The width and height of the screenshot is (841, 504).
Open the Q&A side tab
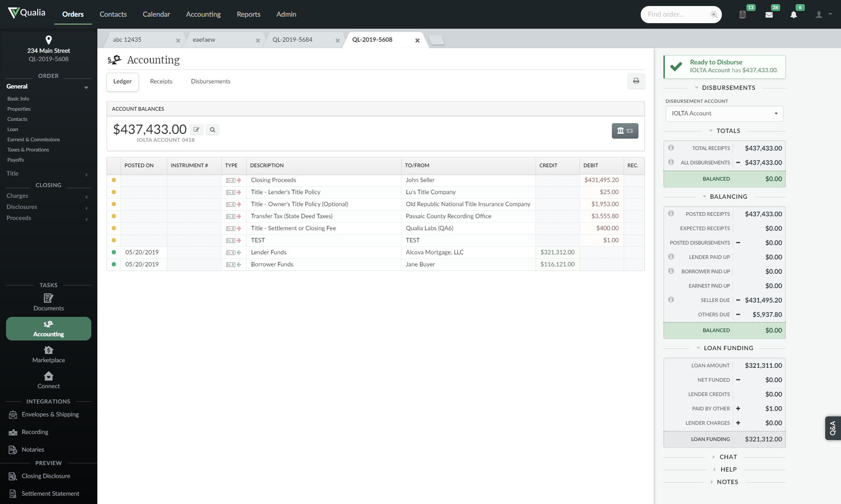click(x=833, y=428)
